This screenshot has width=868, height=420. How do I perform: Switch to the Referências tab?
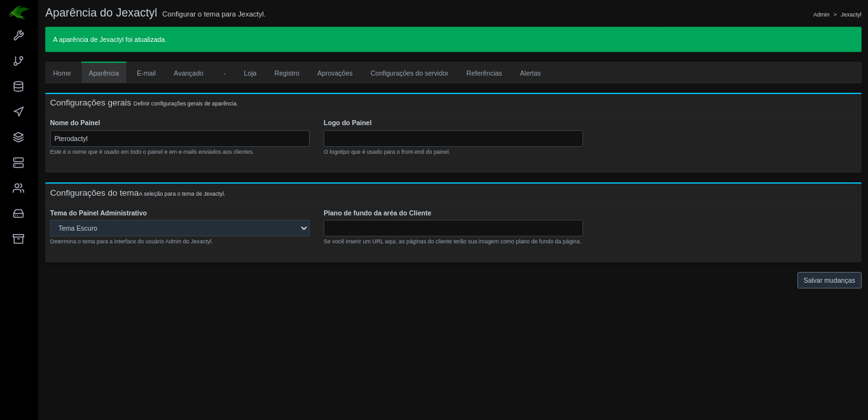(484, 73)
